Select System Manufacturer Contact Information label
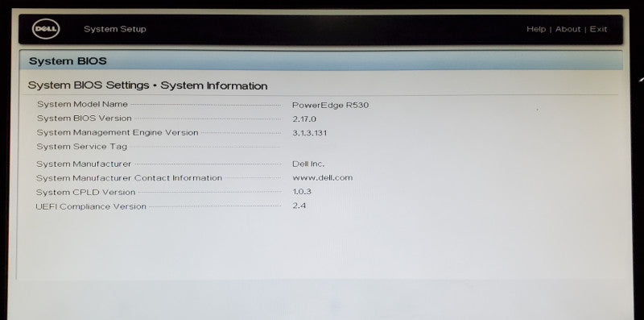 click(129, 178)
